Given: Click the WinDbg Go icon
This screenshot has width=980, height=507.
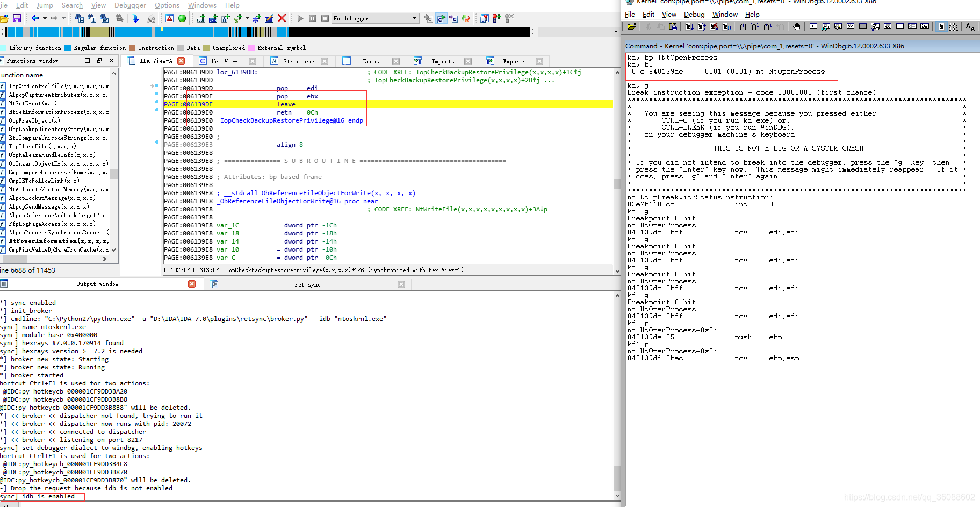Looking at the screenshot, I should click(689, 26).
